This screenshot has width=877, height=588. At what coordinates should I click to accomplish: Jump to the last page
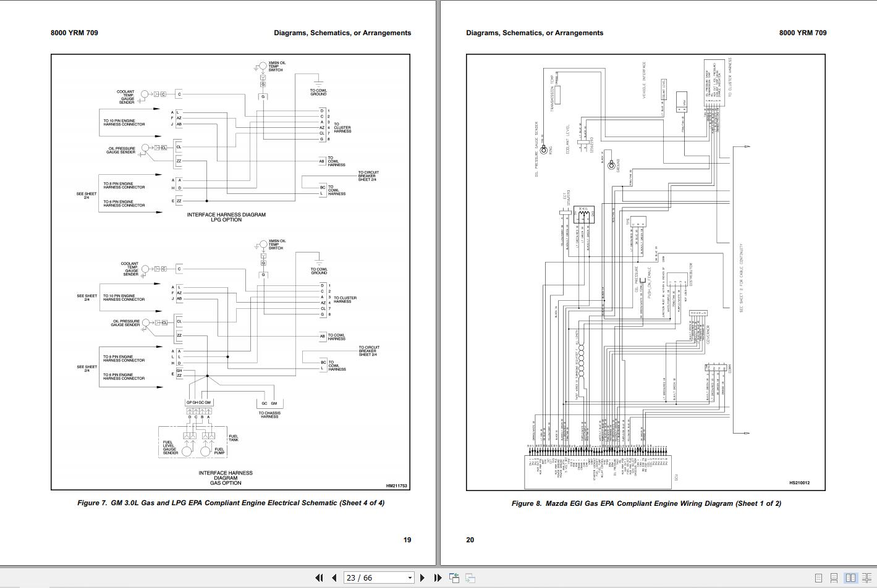coord(438,577)
